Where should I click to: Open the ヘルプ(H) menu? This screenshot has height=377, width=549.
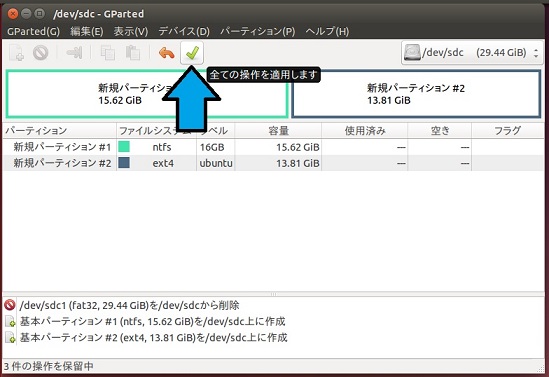tap(327, 32)
